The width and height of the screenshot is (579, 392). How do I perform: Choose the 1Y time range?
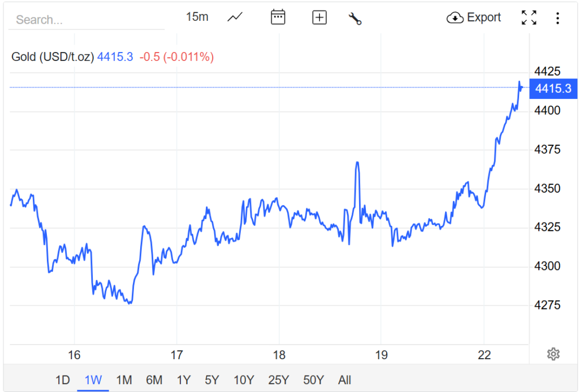click(183, 380)
